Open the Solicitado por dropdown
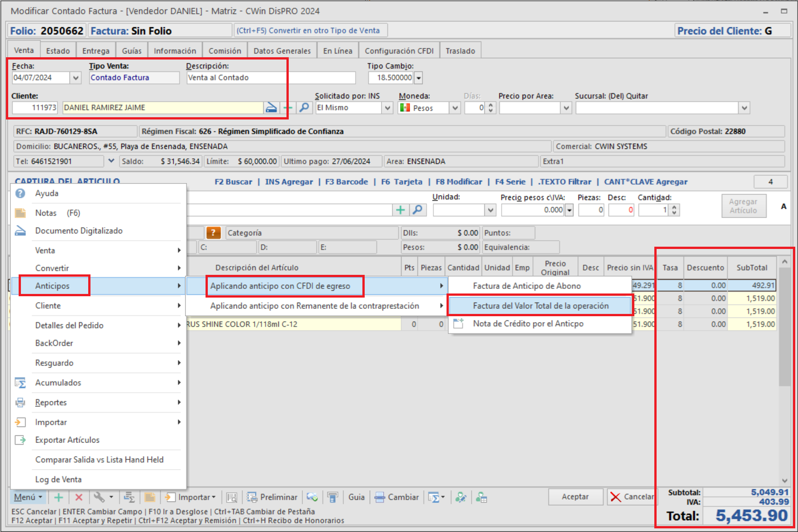 (x=387, y=108)
